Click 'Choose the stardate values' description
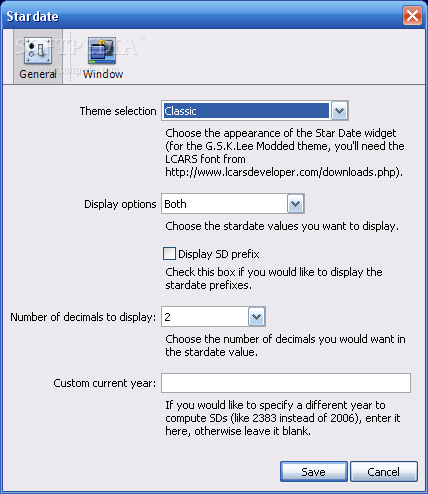 click(x=282, y=226)
